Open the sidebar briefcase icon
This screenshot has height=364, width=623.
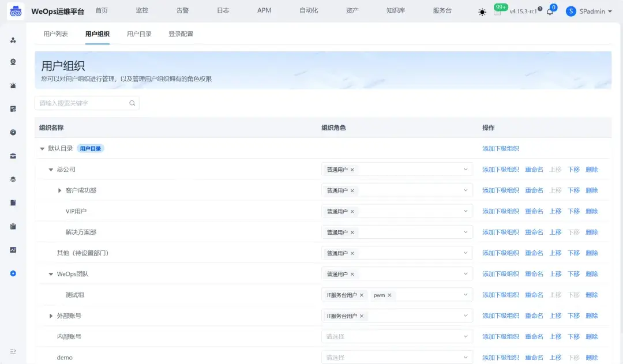pos(13,156)
